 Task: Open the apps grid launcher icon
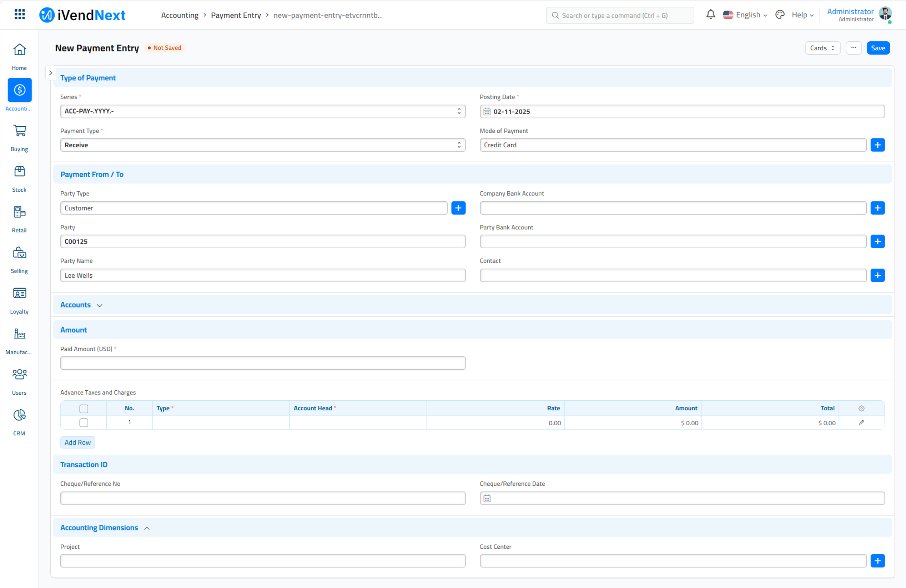[x=19, y=15]
